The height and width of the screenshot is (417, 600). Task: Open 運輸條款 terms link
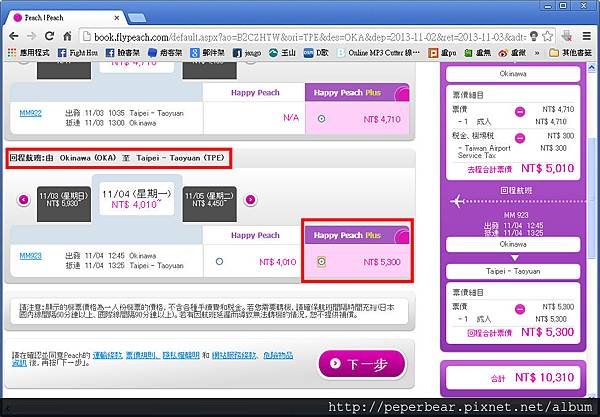(x=107, y=355)
